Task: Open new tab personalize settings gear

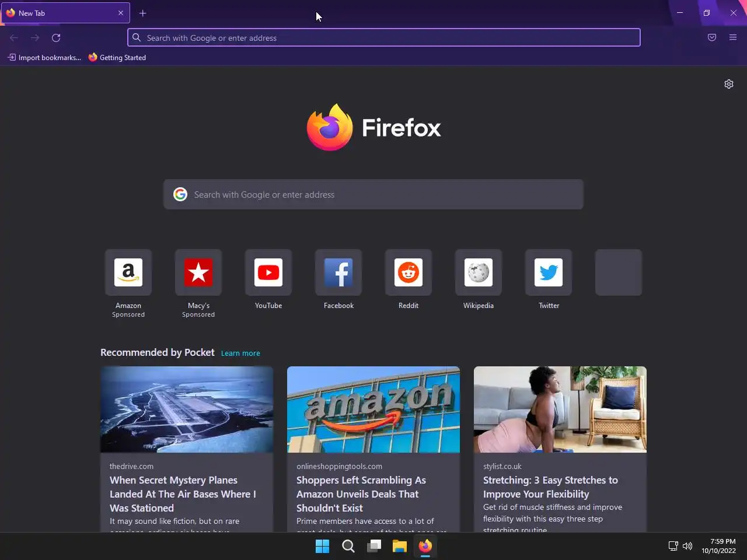Action: (729, 84)
